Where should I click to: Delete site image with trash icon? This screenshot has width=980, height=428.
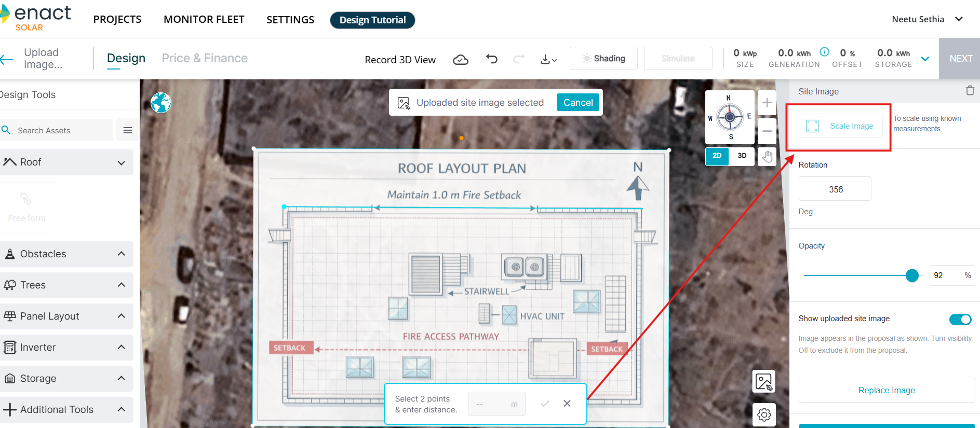(970, 91)
